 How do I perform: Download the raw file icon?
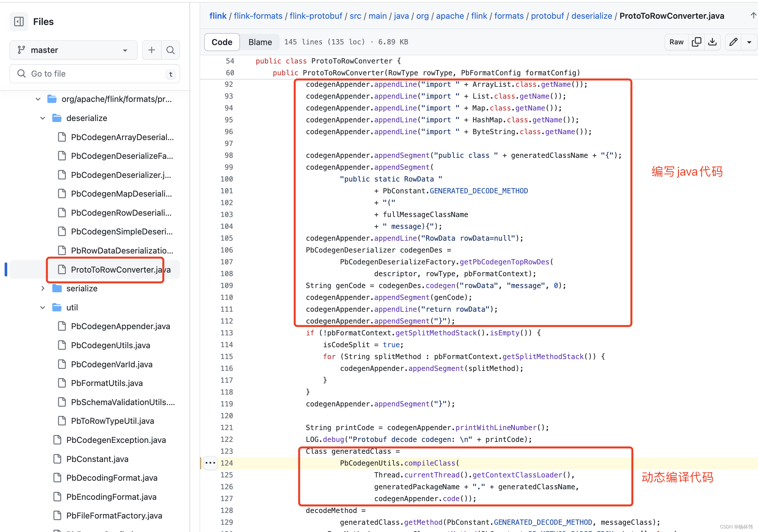click(x=712, y=42)
